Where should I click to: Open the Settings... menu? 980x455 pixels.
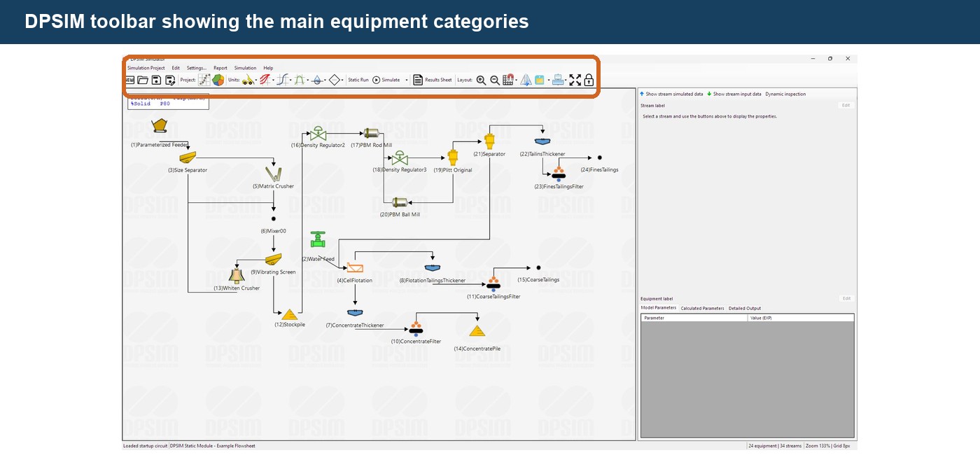coord(197,68)
